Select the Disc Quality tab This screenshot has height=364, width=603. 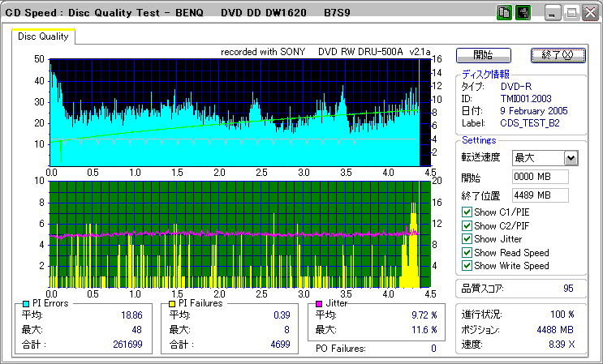click(x=45, y=36)
